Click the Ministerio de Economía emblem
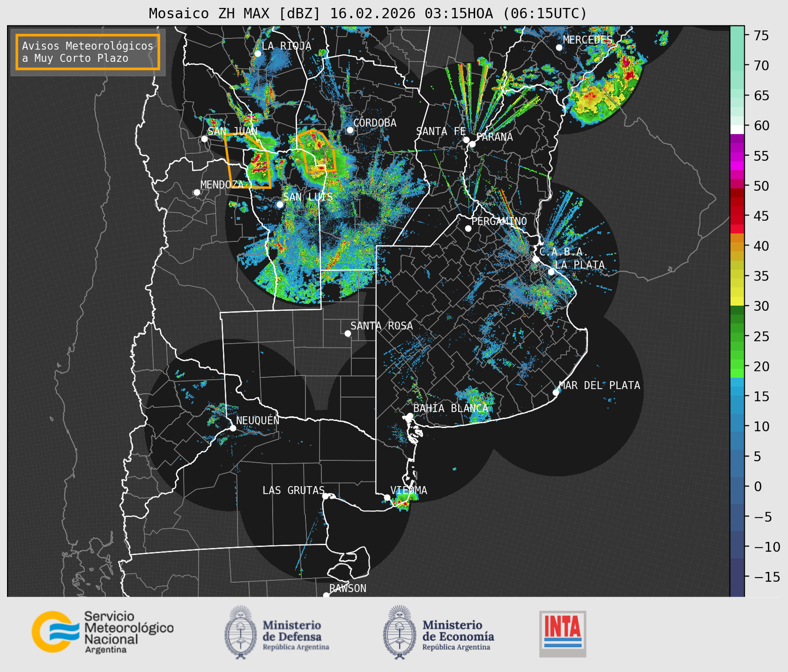 [x=399, y=633]
